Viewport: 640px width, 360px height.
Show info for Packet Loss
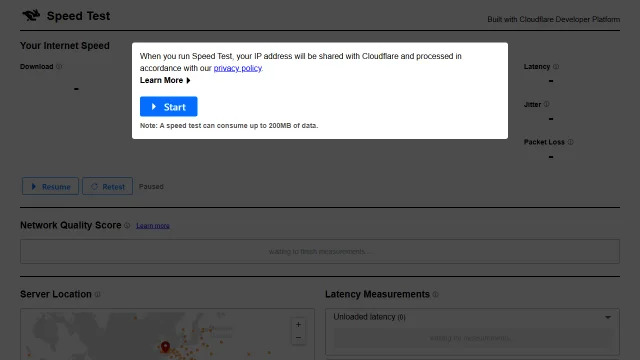571,142
